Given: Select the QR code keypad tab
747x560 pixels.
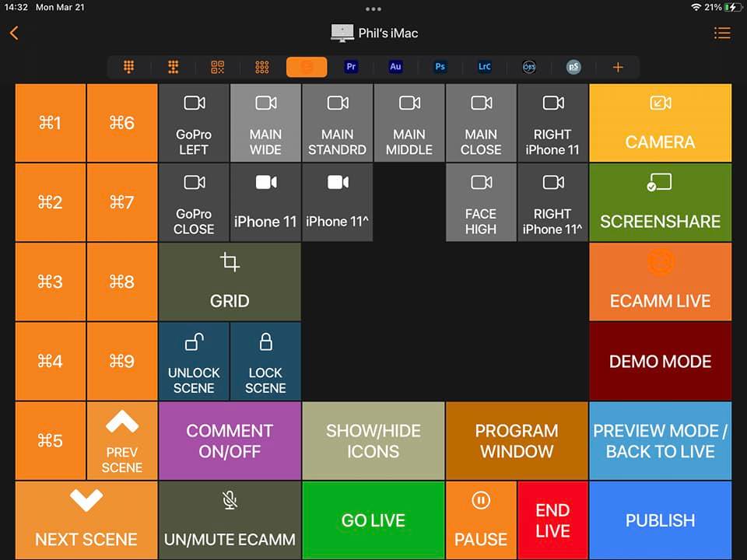Looking at the screenshot, I should click(217, 67).
